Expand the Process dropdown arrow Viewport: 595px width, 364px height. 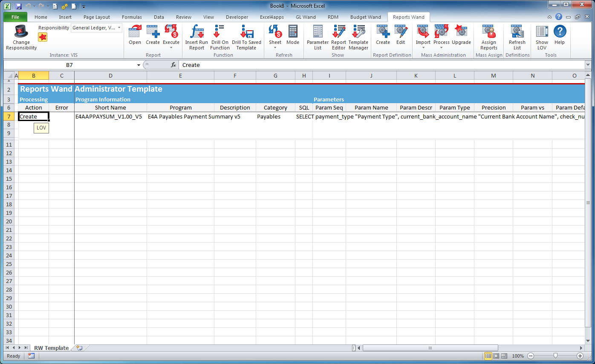pyautogui.click(x=442, y=47)
